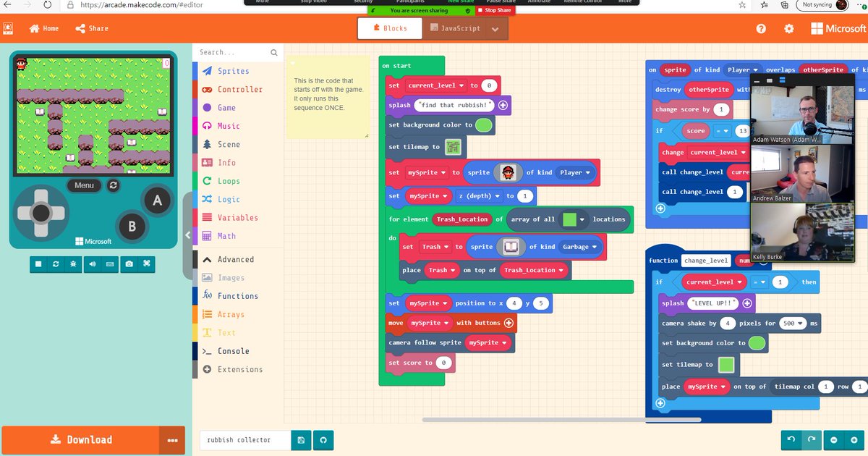The image size is (868, 456).
Task: Toggle the simulator keyboard controls icon
Action: (x=110, y=264)
